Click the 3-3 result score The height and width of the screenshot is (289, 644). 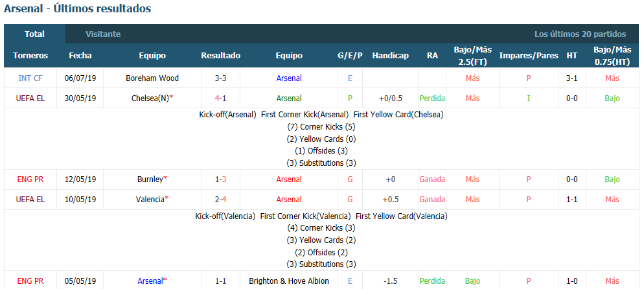[220, 78]
